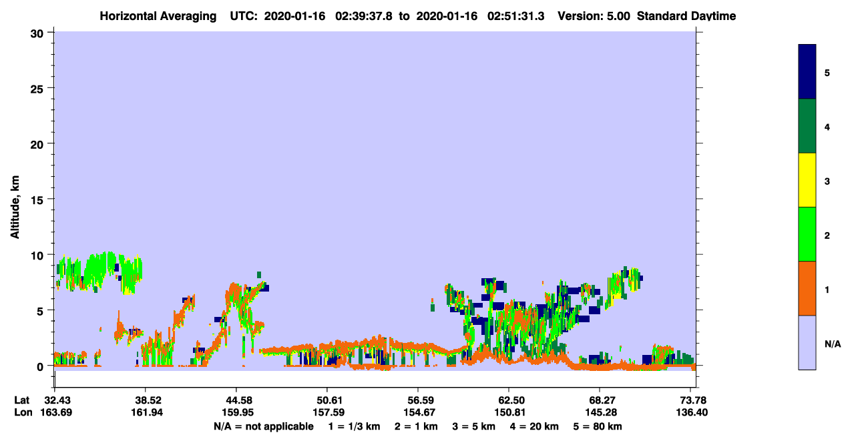Click the 'N/A = not applicable' legend note
The width and height of the screenshot is (868, 445).
(x=263, y=426)
